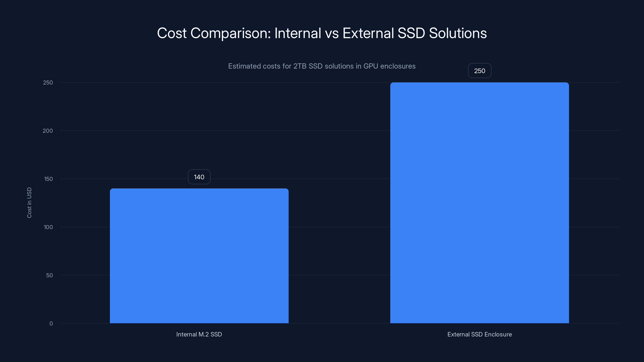Click the gridline at the 100 mark
The width and height of the screenshot is (644, 362).
click(x=340, y=227)
